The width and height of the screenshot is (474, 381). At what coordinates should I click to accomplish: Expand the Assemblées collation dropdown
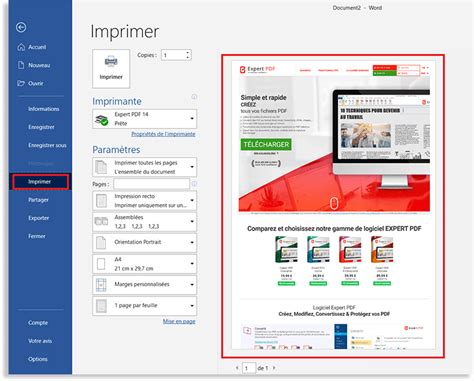pos(144,222)
